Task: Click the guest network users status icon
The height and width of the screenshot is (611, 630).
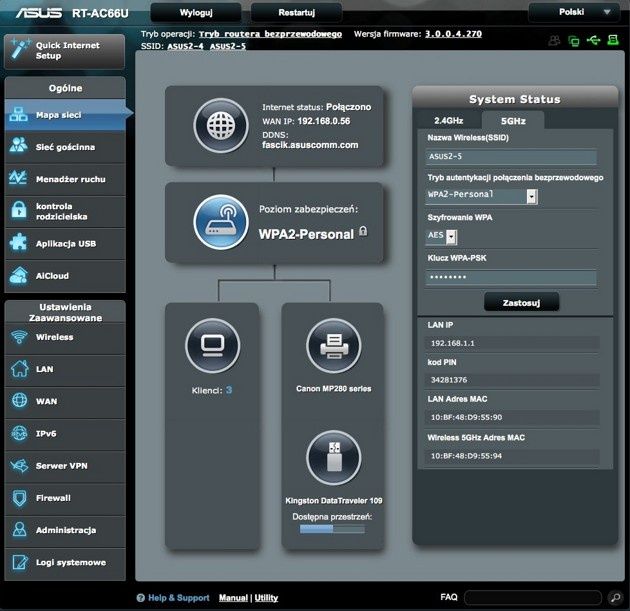Action: click(554, 40)
